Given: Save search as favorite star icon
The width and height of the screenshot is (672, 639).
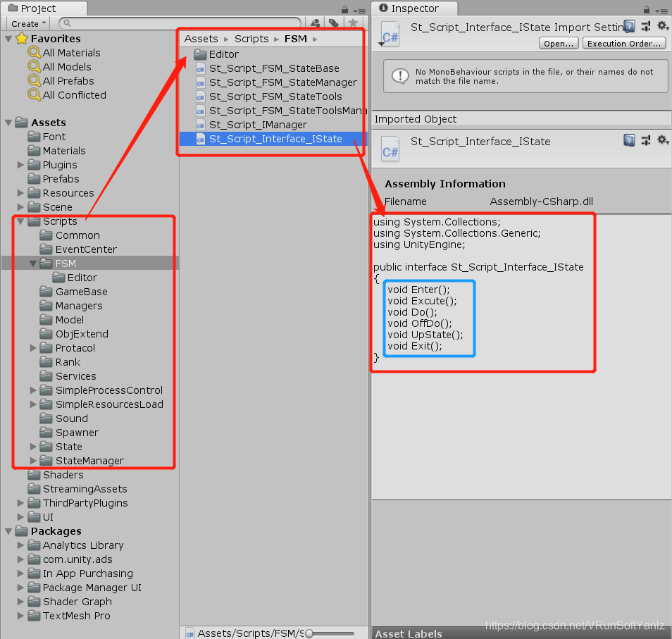Looking at the screenshot, I should [x=353, y=23].
